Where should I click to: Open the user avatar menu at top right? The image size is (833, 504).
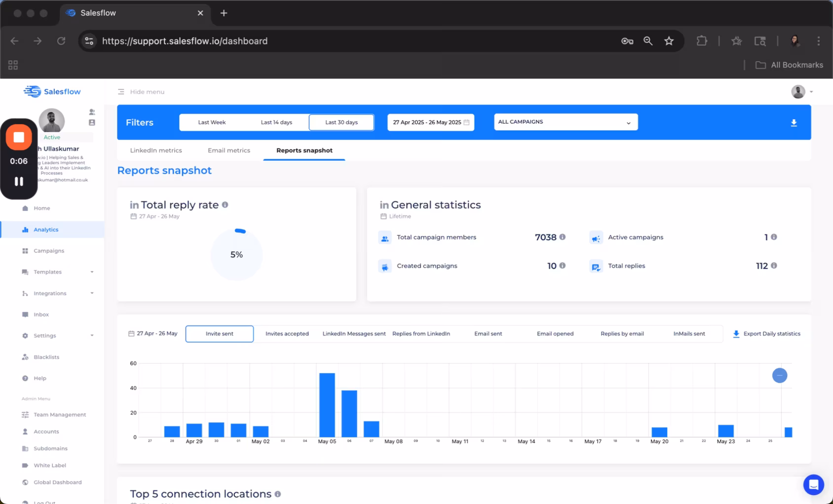coord(801,92)
